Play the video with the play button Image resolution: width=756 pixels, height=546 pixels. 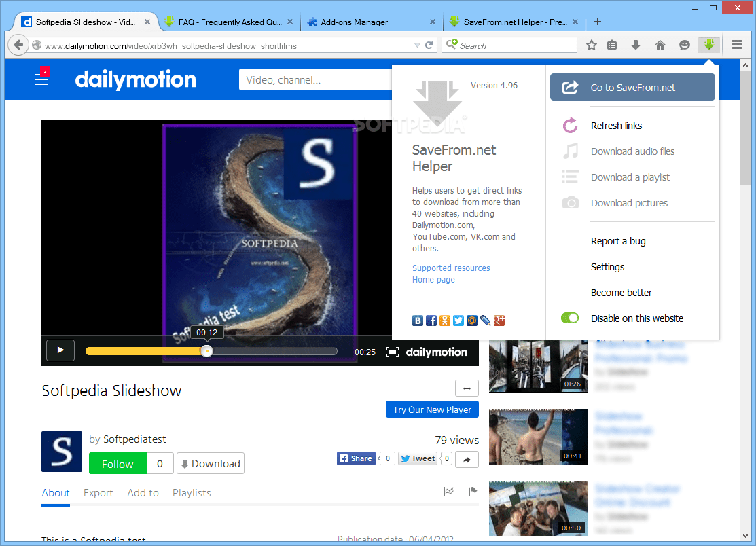point(60,350)
